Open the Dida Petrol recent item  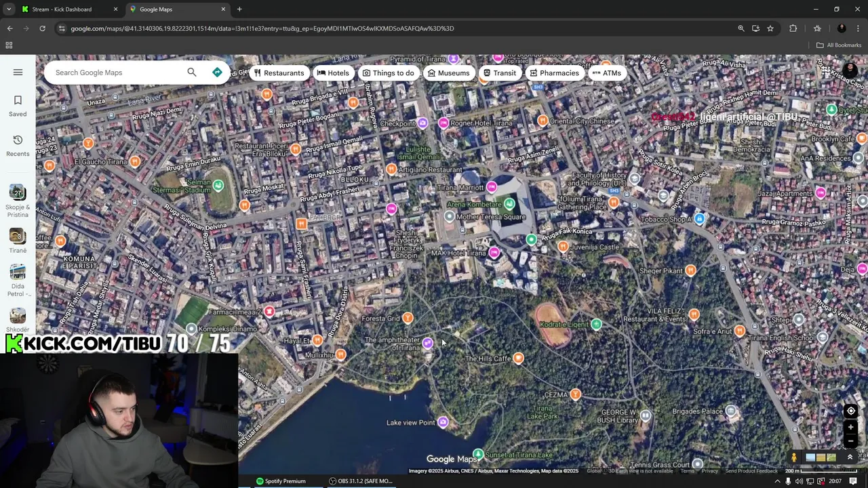point(18,281)
